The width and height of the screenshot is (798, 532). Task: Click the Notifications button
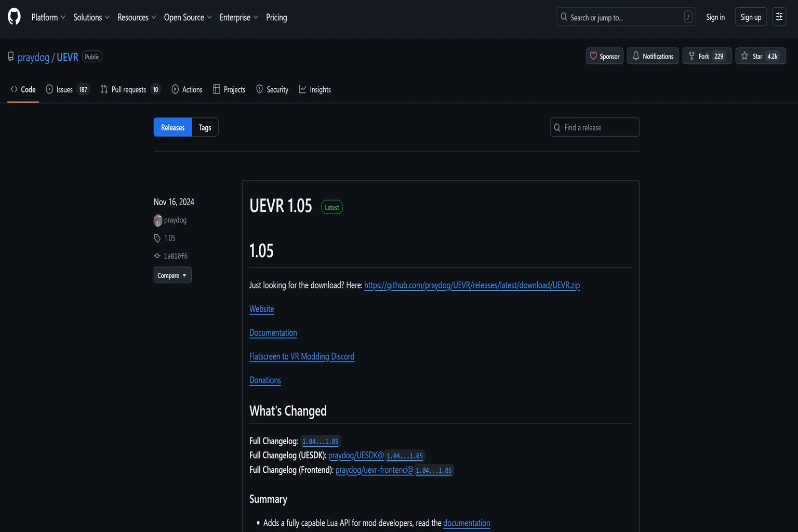[653, 56]
